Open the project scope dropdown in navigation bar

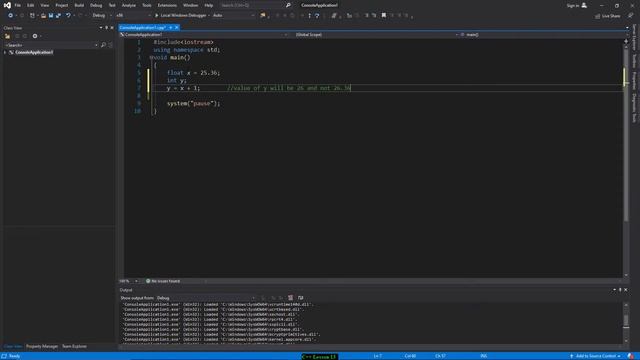pos(204,35)
